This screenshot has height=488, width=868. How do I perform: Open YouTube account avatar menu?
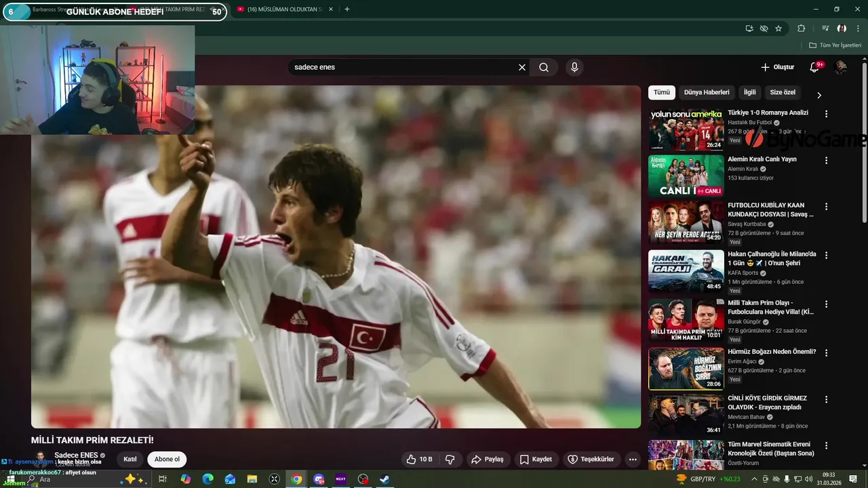(841, 67)
